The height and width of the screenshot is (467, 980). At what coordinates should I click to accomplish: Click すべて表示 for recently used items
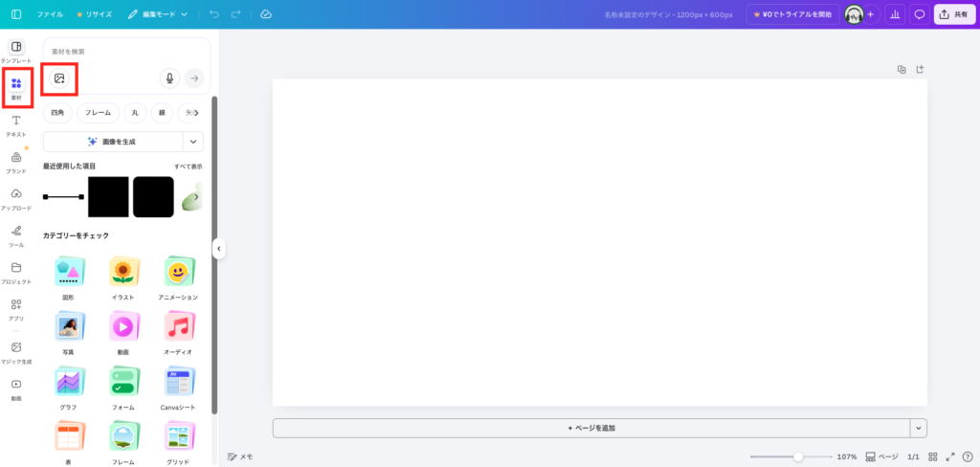(x=189, y=167)
